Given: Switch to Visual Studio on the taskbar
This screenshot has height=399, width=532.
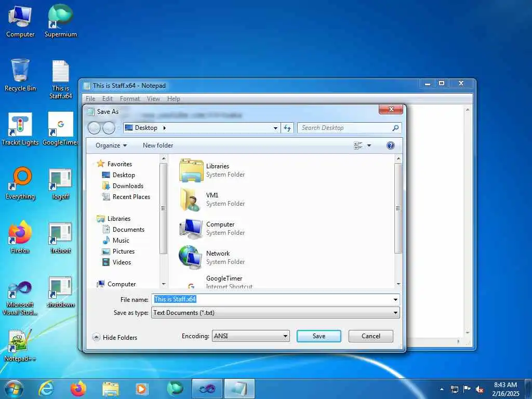Looking at the screenshot, I should pyautogui.click(x=207, y=389).
